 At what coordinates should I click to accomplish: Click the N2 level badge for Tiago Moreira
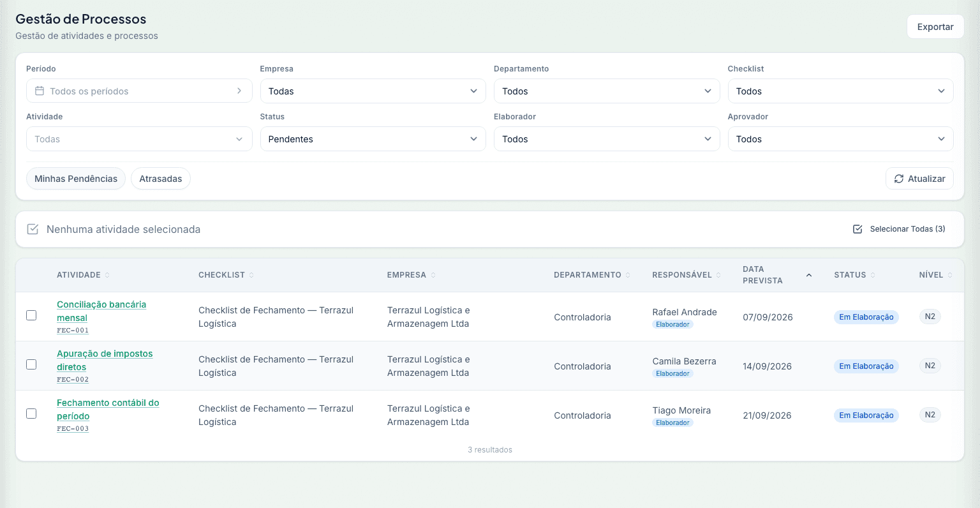click(930, 415)
